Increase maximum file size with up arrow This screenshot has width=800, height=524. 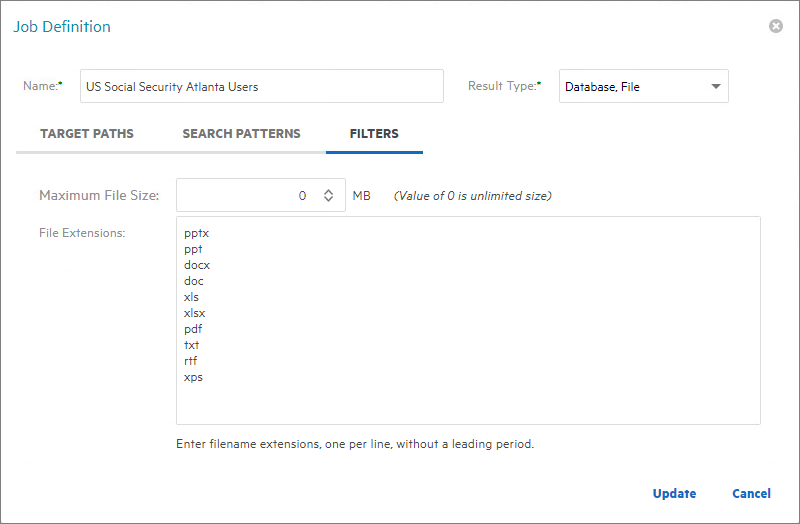(328, 191)
